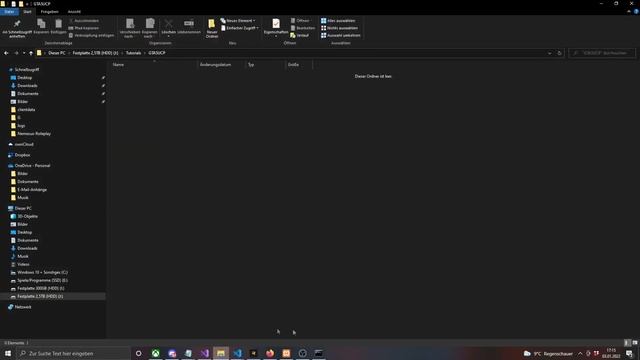Refresh the current folder view

(559, 53)
